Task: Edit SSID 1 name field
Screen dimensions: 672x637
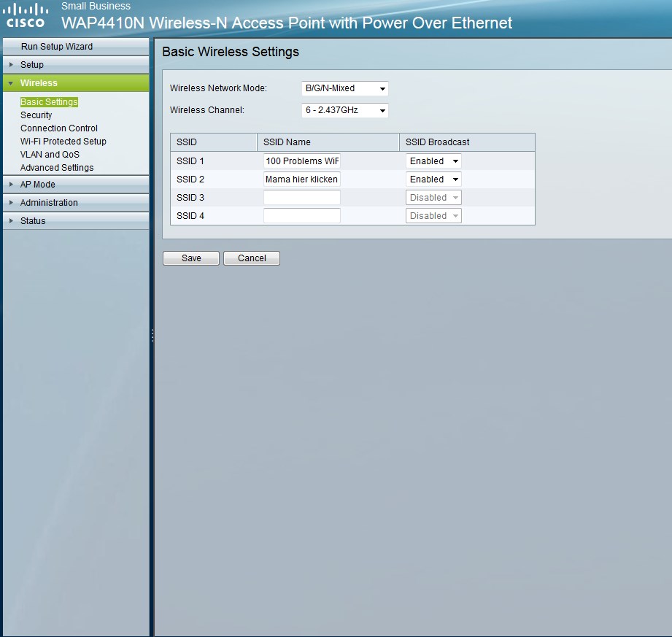Action: coord(302,161)
